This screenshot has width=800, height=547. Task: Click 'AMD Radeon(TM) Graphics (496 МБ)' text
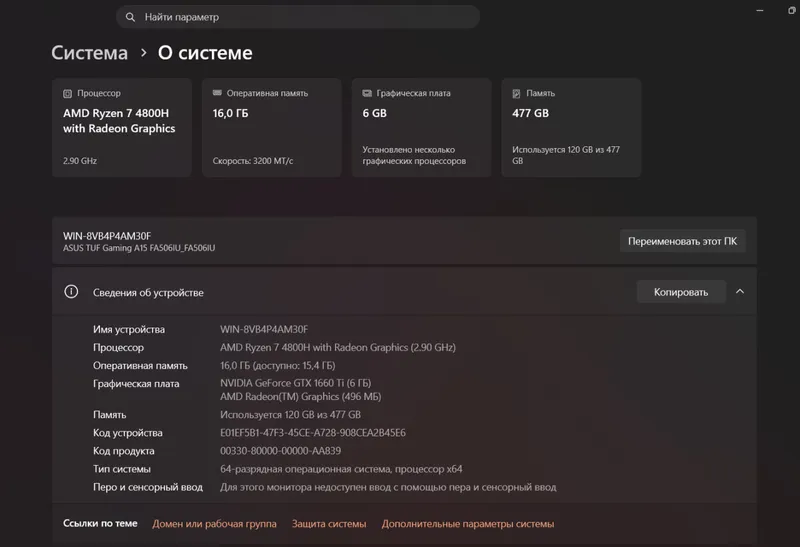[x=301, y=396]
